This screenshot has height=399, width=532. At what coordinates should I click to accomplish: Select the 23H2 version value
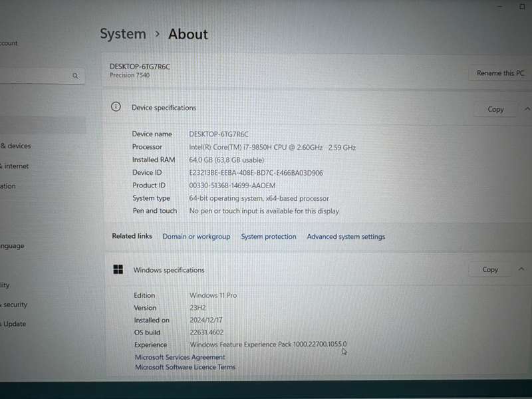[198, 308]
